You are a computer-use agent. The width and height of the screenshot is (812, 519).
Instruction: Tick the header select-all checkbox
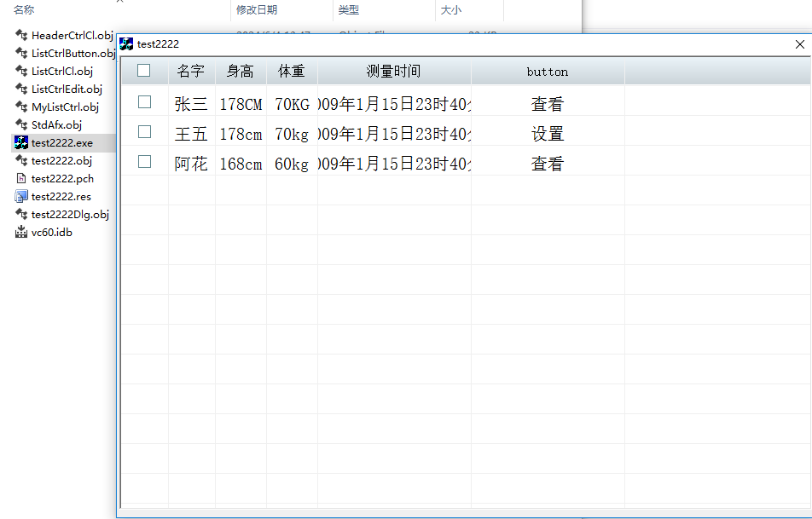pos(144,71)
